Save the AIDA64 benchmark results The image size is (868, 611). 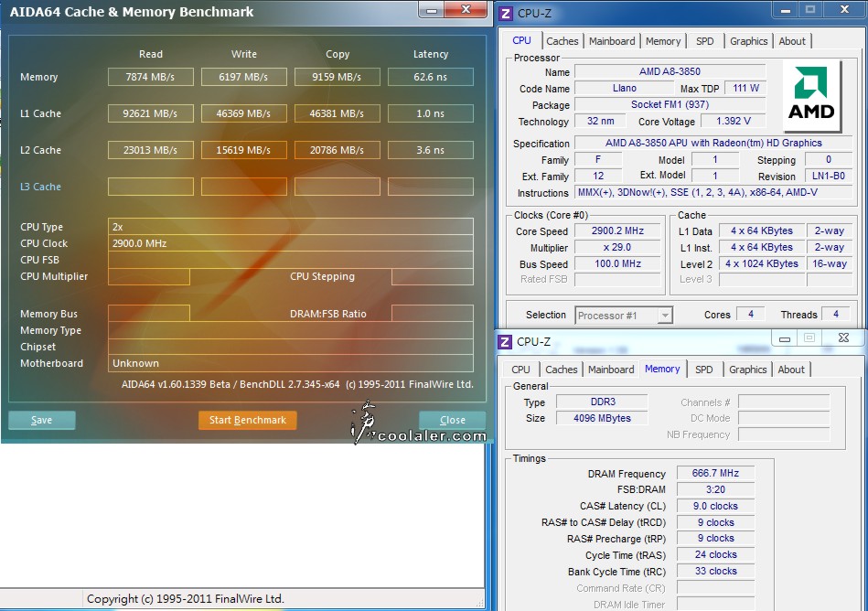pyautogui.click(x=41, y=420)
